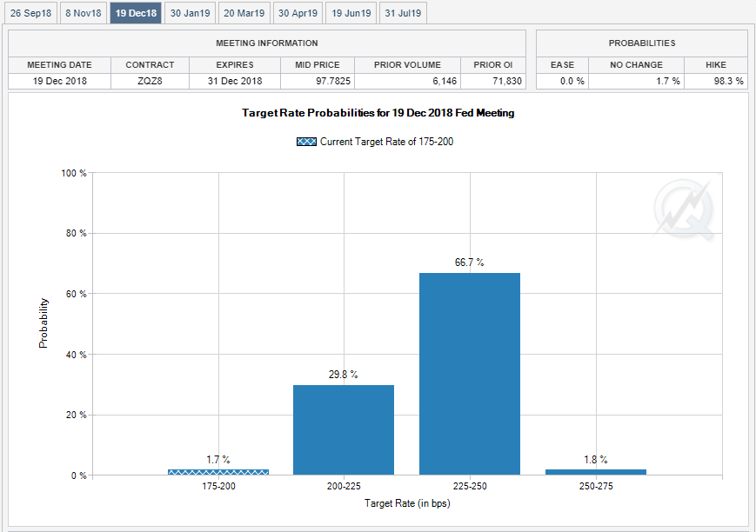Click the ZQZ8 contract cell
The image size is (756, 532).
[150, 81]
